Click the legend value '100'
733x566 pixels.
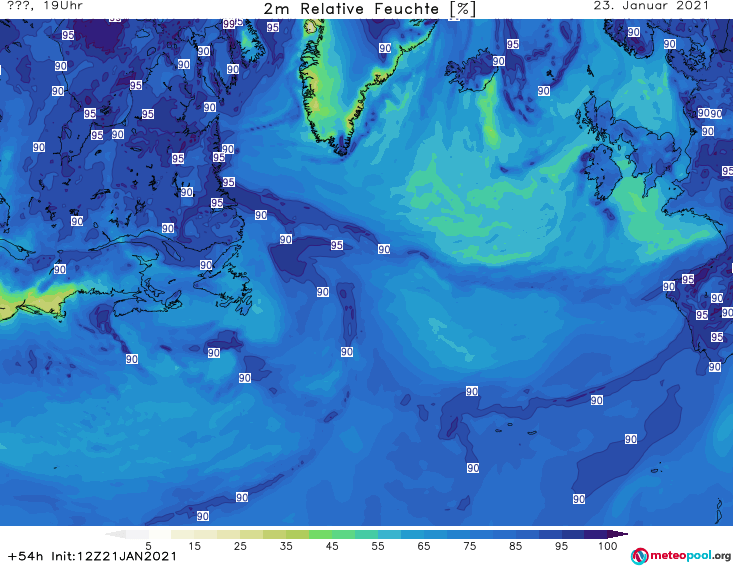[x=608, y=546]
